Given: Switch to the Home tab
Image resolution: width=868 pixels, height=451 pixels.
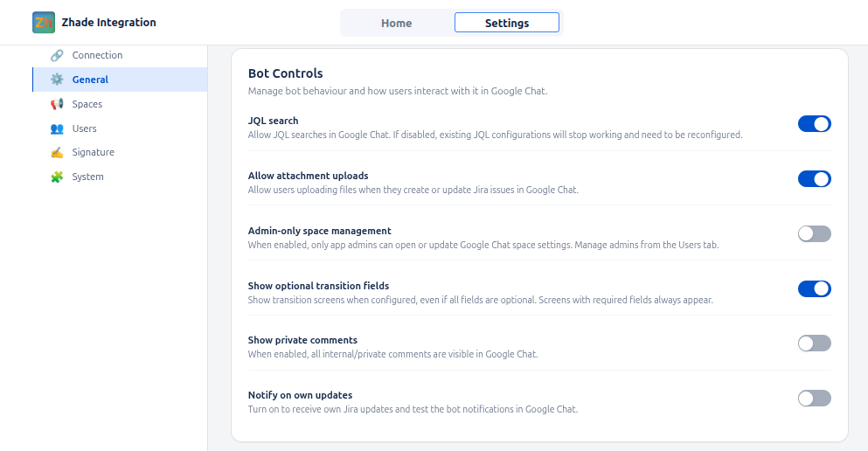Looking at the screenshot, I should (x=396, y=24).
